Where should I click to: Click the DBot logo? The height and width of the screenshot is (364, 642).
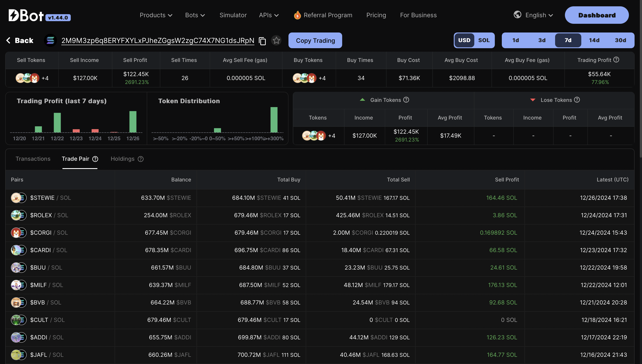pos(26,15)
